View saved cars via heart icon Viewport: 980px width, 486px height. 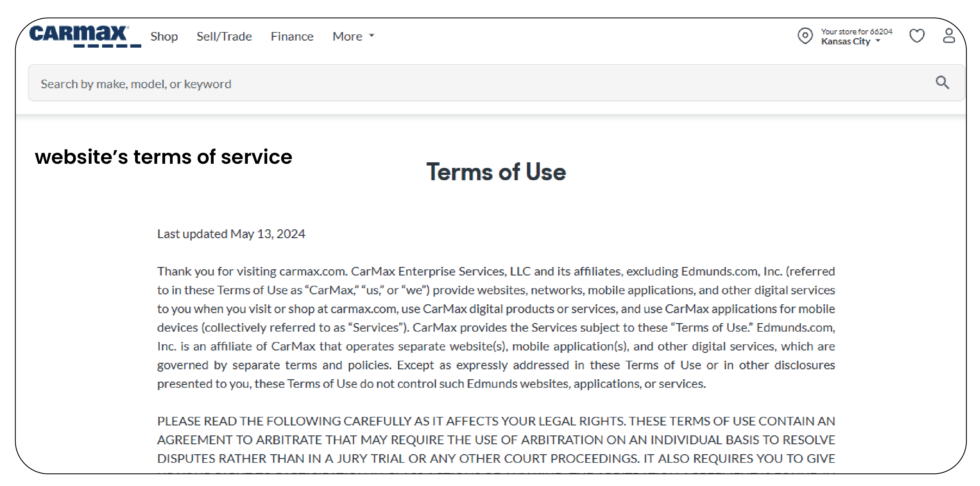click(x=917, y=36)
